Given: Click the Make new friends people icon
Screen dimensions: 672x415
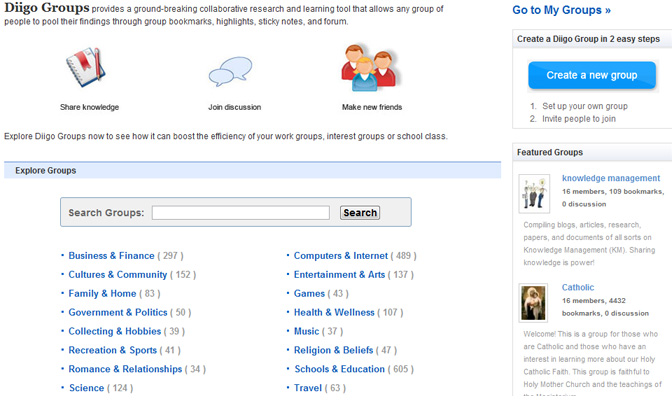Looking at the screenshot, I should coord(371,67).
